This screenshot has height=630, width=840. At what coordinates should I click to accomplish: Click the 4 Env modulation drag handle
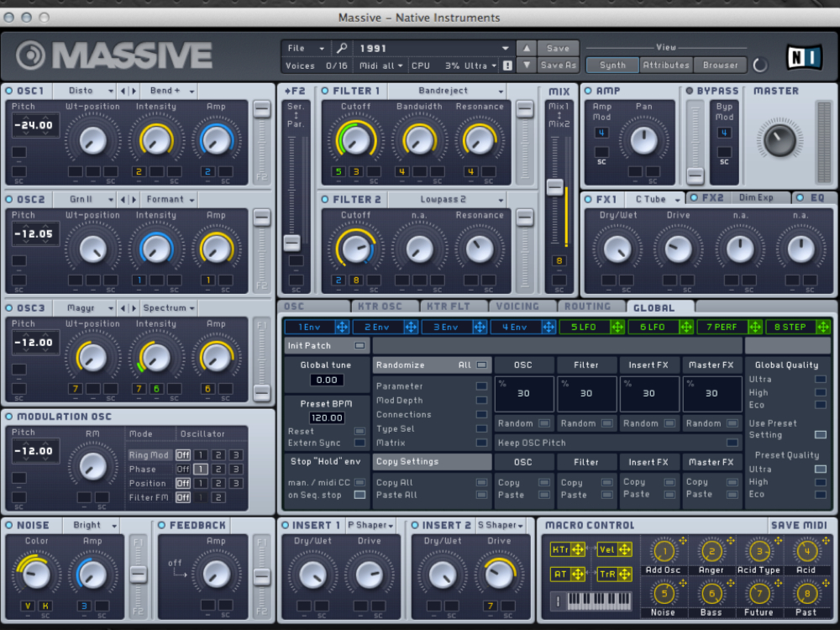click(x=549, y=327)
